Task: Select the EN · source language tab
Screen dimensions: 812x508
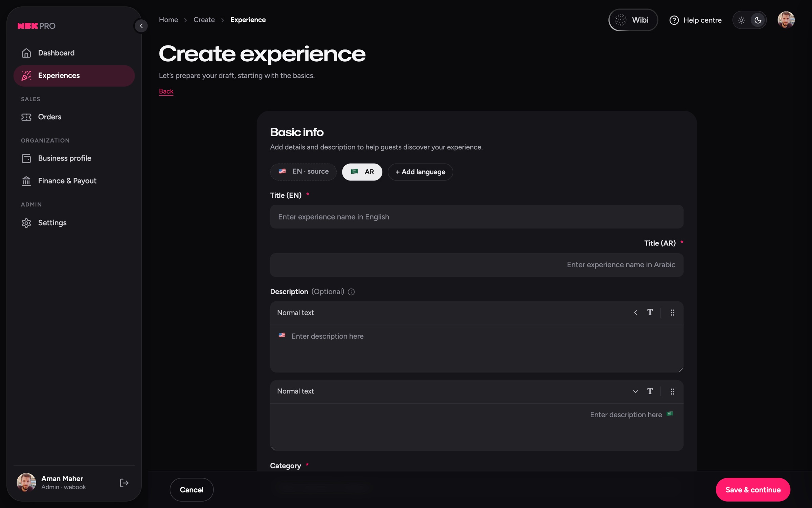Action: pos(303,172)
